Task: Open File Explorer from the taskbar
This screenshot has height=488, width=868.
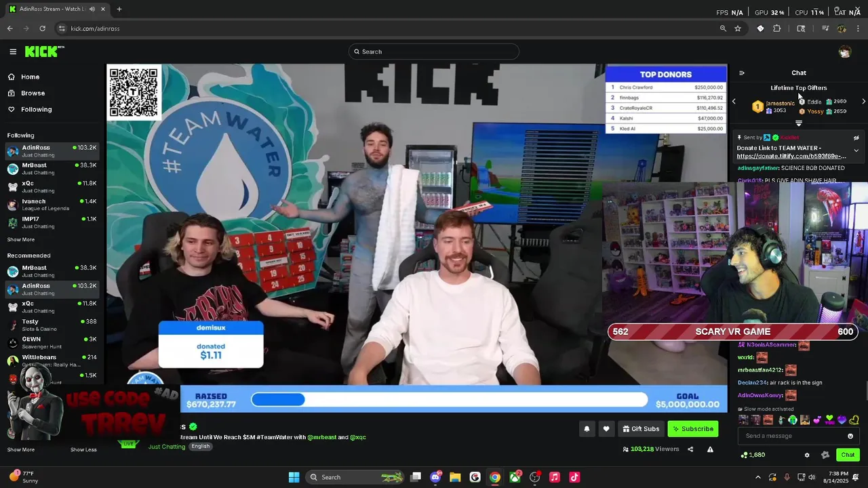Action: pos(455,477)
